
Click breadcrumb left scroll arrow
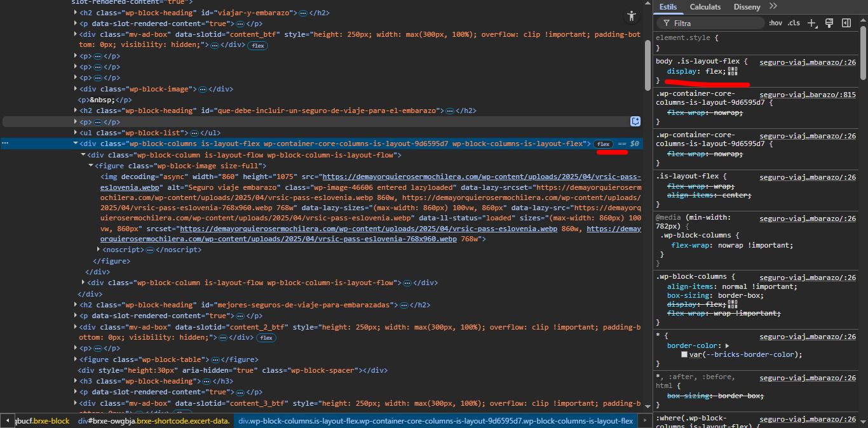point(7,421)
